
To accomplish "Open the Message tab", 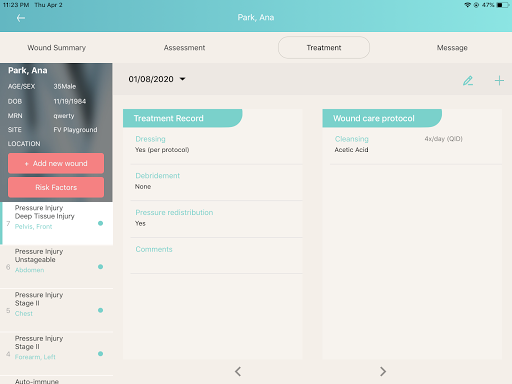I will tap(452, 48).
